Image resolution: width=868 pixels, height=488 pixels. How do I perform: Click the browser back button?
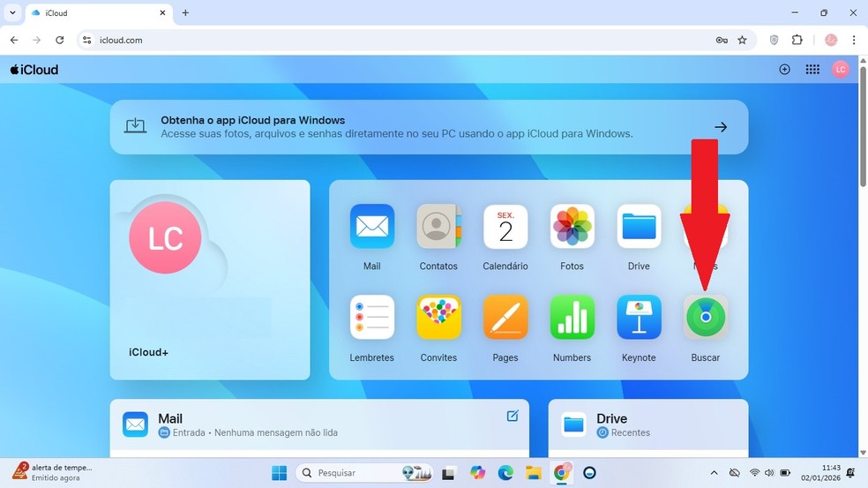[x=14, y=40]
